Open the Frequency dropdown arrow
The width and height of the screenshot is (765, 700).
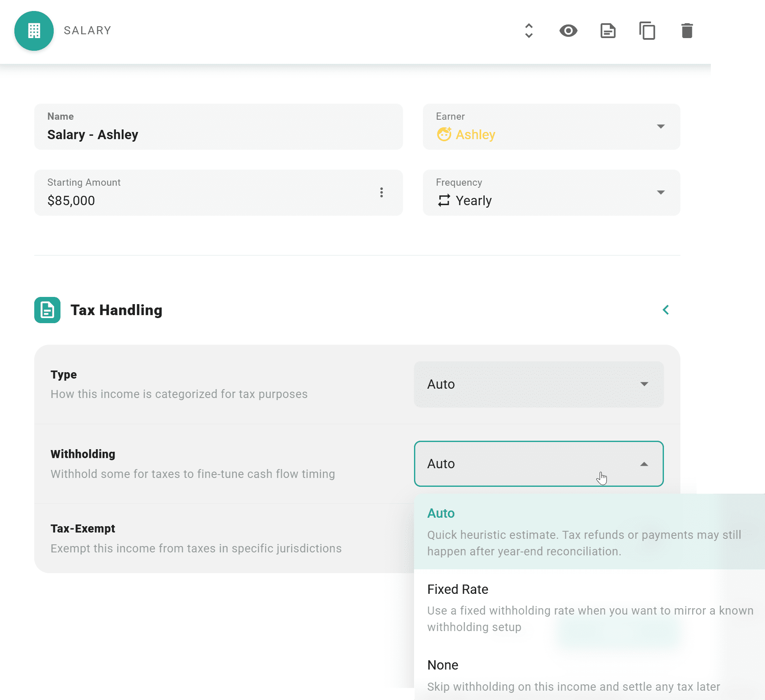click(x=661, y=192)
